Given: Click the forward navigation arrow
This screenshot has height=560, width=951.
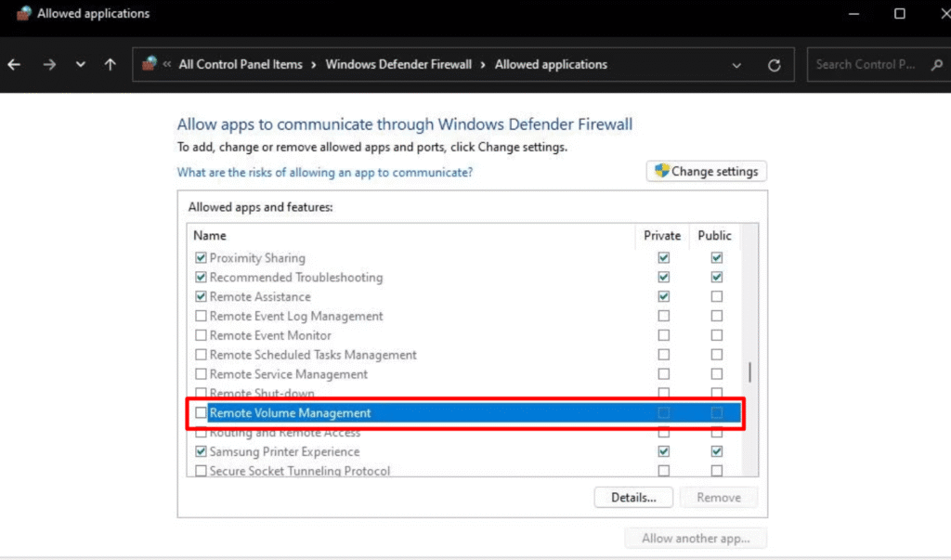Looking at the screenshot, I should pyautogui.click(x=49, y=65).
